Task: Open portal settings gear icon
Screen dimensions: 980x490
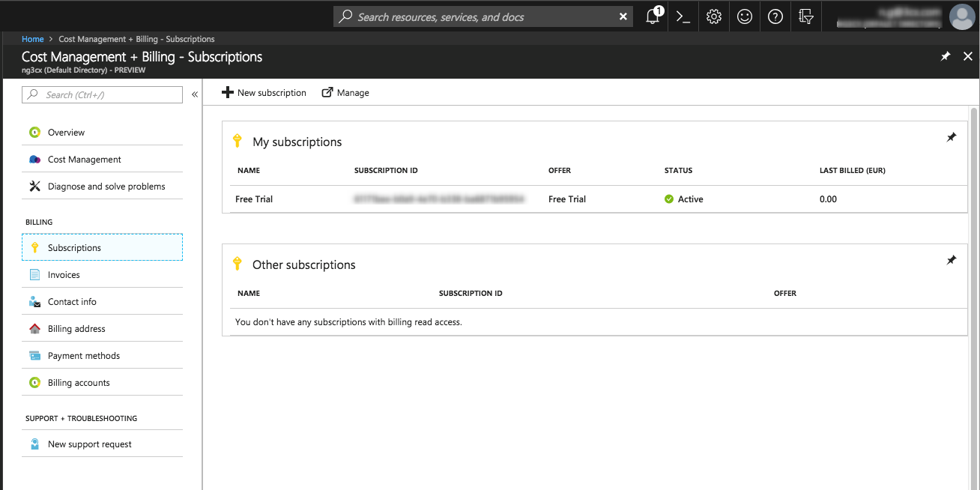Action: point(714,16)
